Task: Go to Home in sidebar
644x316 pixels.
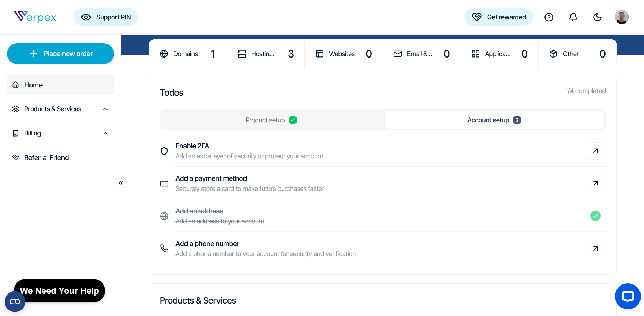Action: [60, 85]
